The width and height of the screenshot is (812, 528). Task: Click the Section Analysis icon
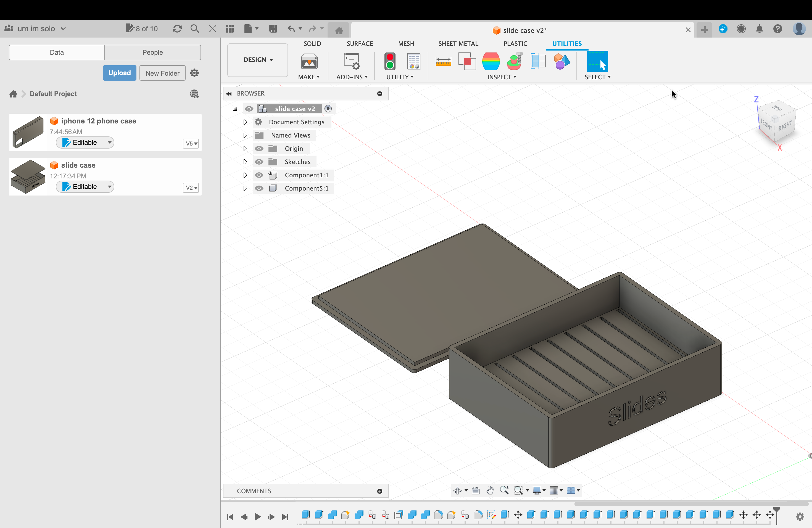pyautogui.click(x=538, y=61)
